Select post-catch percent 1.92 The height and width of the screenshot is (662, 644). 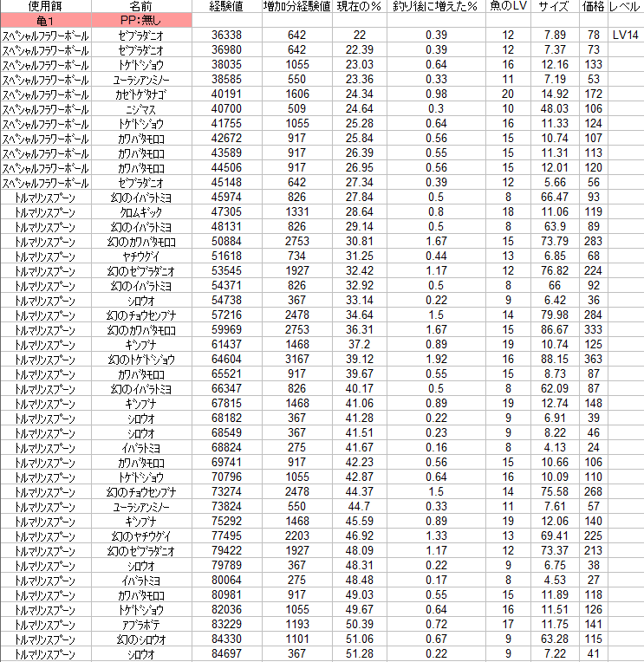[x=436, y=360]
